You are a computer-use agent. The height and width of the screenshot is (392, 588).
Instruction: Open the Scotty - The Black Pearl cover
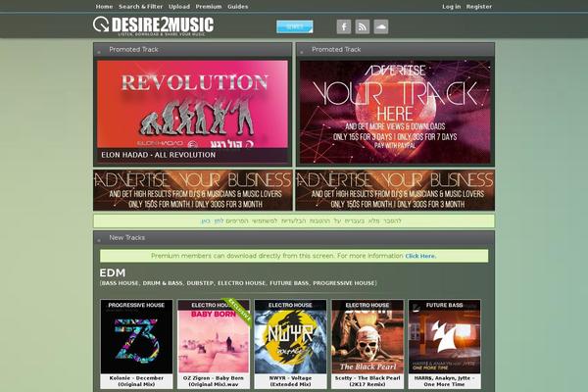point(367,336)
